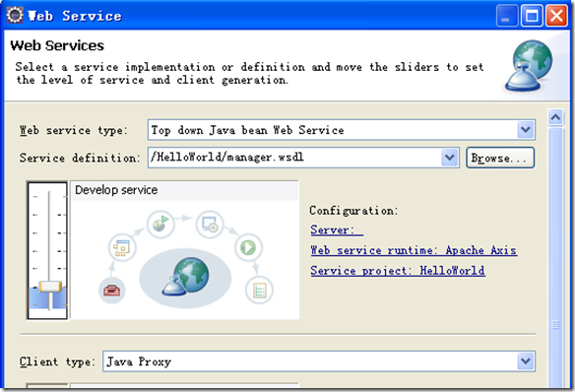
Task: Click the install stage monitor icon in diagram
Action: (x=210, y=224)
